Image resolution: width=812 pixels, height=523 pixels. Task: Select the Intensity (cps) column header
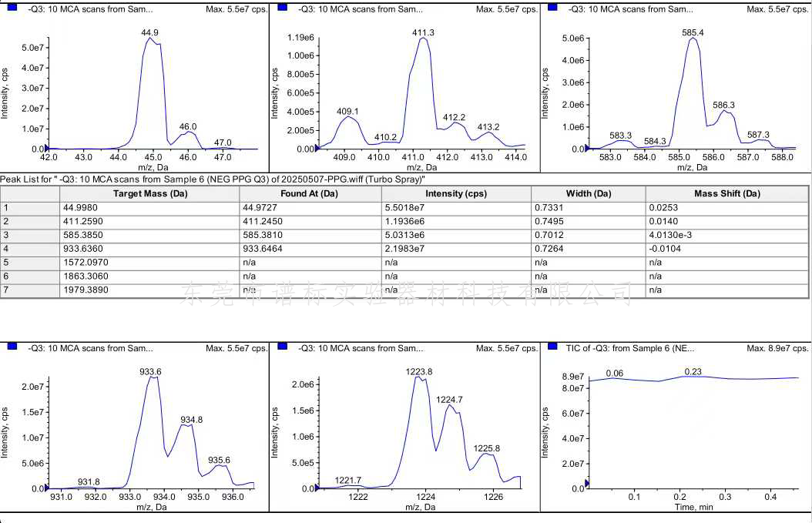[x=455, y=193]
